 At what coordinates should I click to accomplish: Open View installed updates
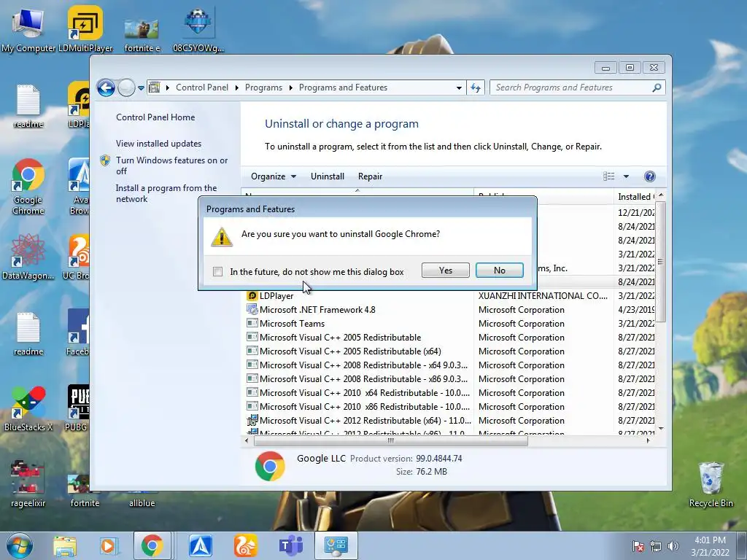pyautogui.click(x=158, y=144)
